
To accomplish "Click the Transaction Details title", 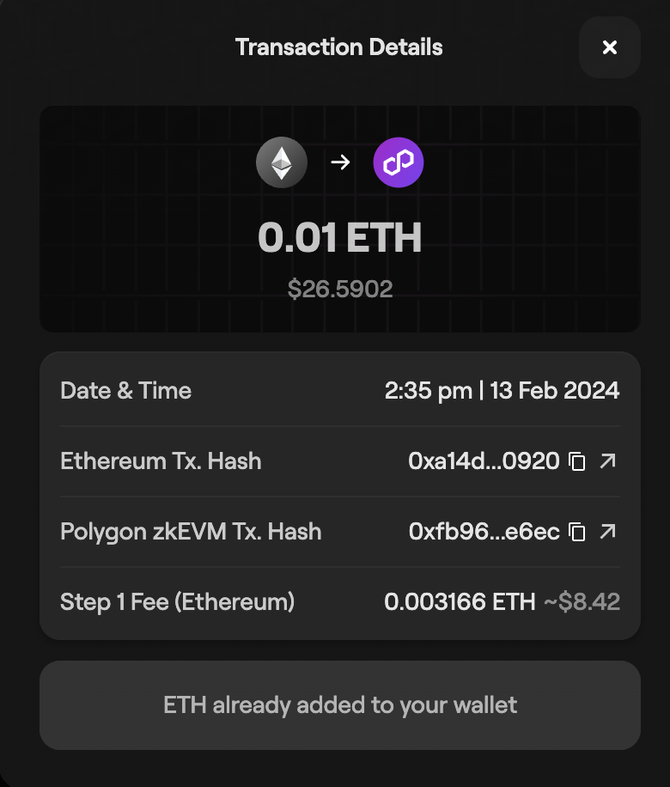I will point(339,47).
